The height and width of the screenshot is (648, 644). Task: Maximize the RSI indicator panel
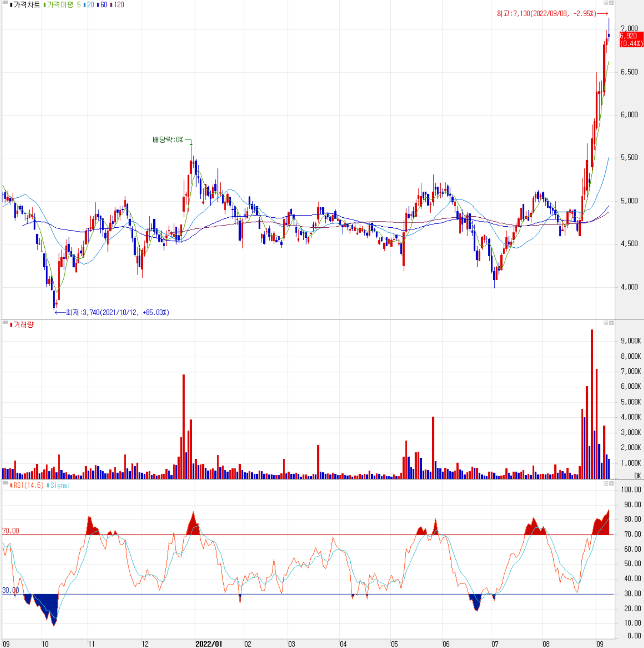pos(606,483)
